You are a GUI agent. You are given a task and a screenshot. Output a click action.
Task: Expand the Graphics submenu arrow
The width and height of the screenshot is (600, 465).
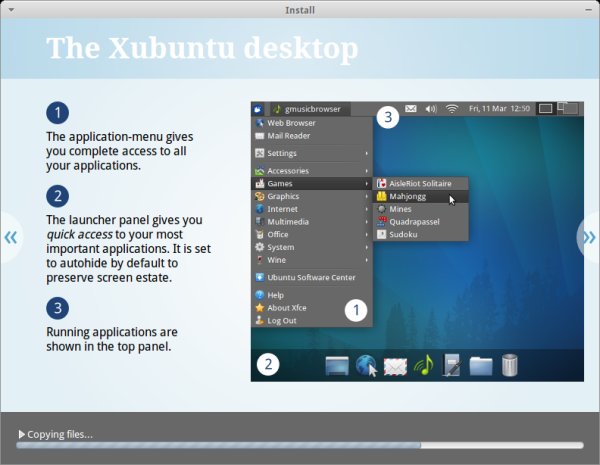tap(367, 196)
